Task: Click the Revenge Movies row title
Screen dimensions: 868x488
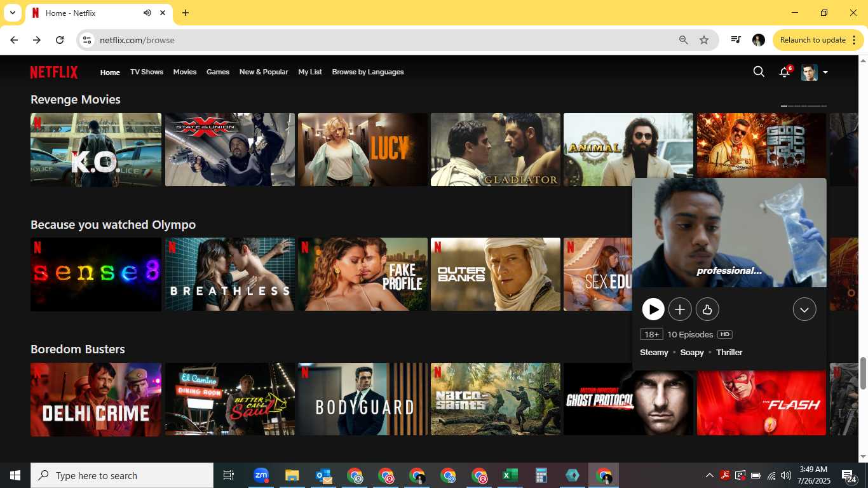Action: tap(76, 100)
